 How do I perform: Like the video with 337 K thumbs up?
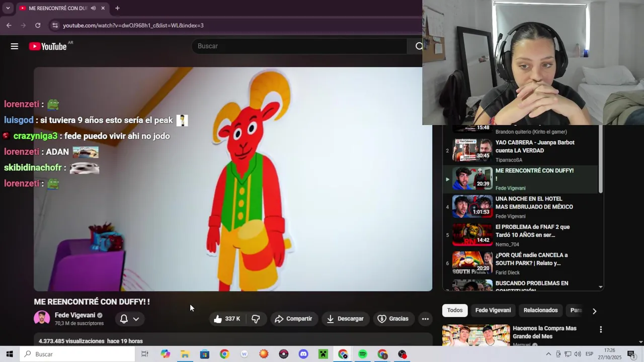click(x=226, y=319)
